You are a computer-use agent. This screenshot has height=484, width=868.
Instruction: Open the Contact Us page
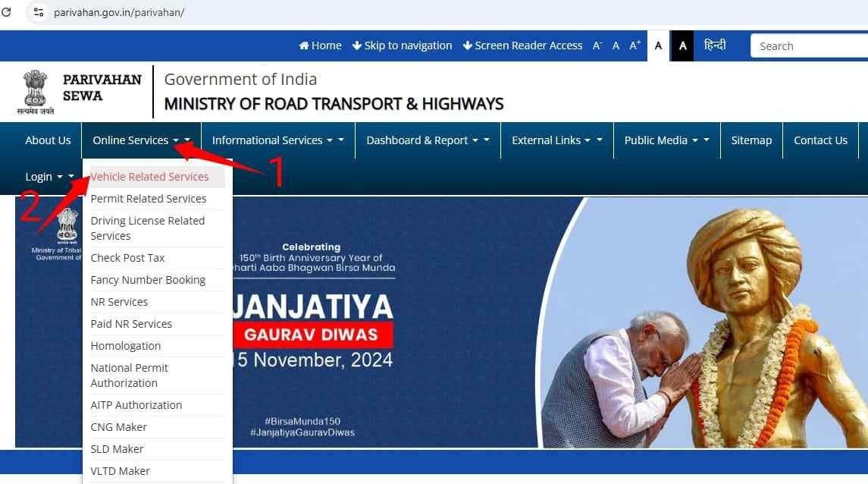[820, 140]
